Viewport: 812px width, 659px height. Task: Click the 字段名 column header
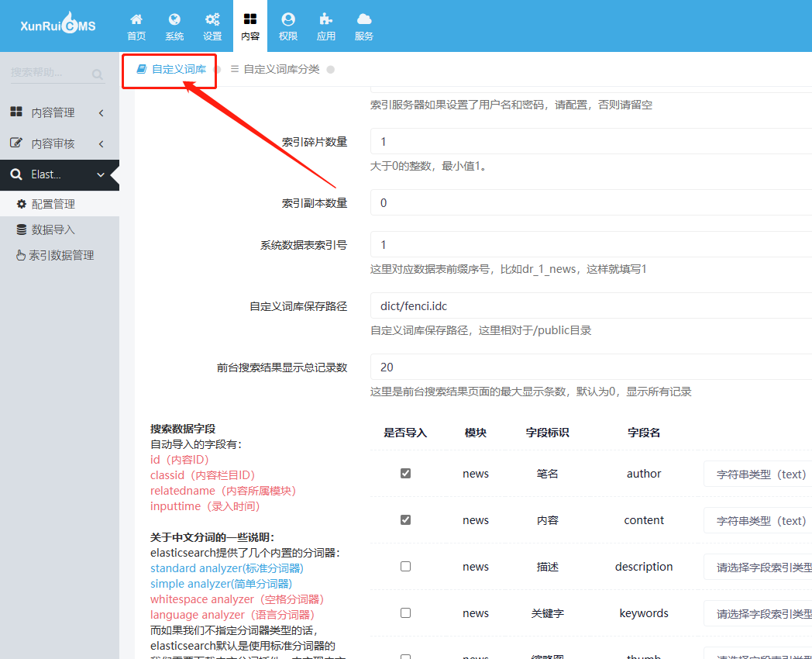pyautogui.click(x=644, y=433)
